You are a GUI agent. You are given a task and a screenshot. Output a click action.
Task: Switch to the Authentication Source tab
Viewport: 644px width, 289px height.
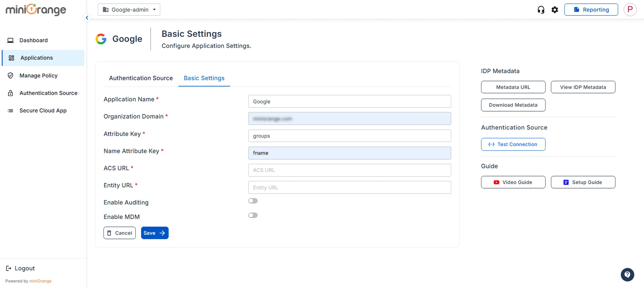pos(141,78)
